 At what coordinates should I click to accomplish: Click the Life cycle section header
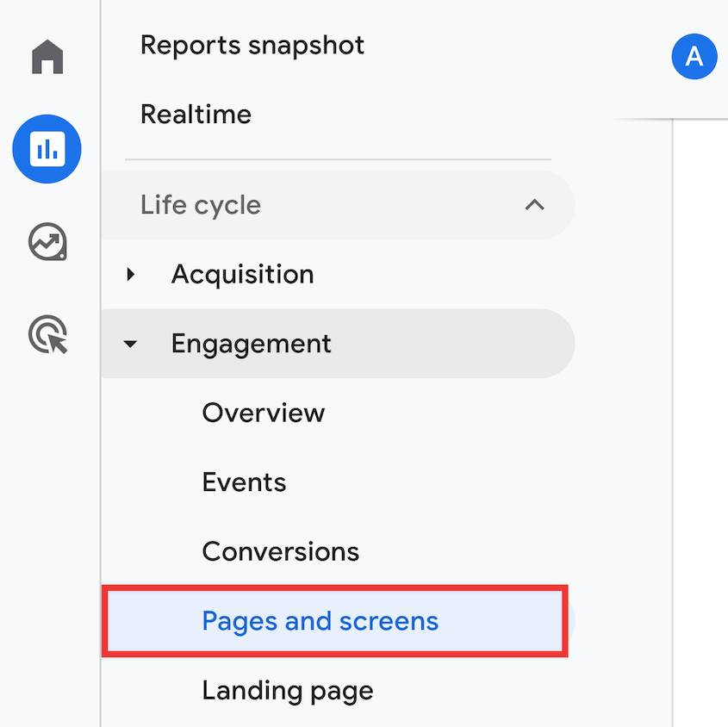(338, 205)
